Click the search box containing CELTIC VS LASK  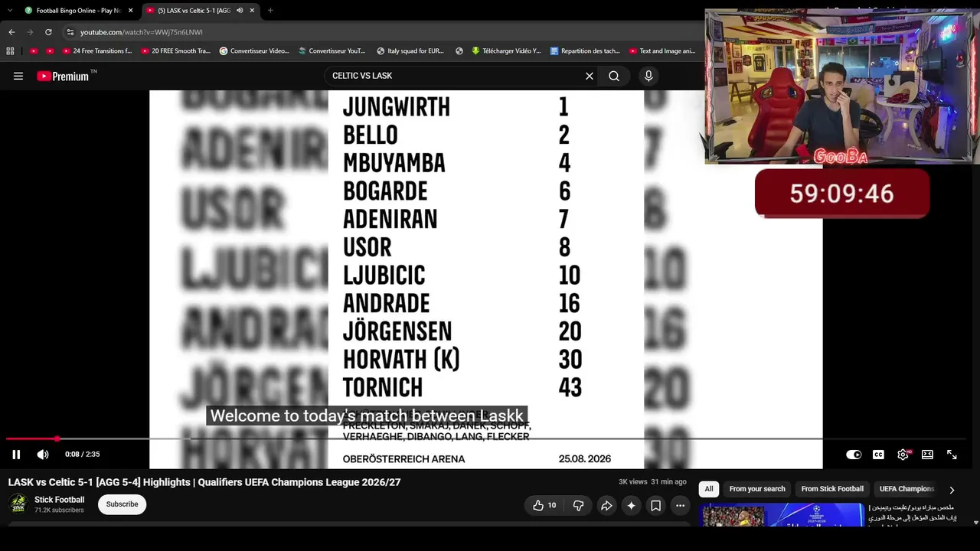(456, 76)
